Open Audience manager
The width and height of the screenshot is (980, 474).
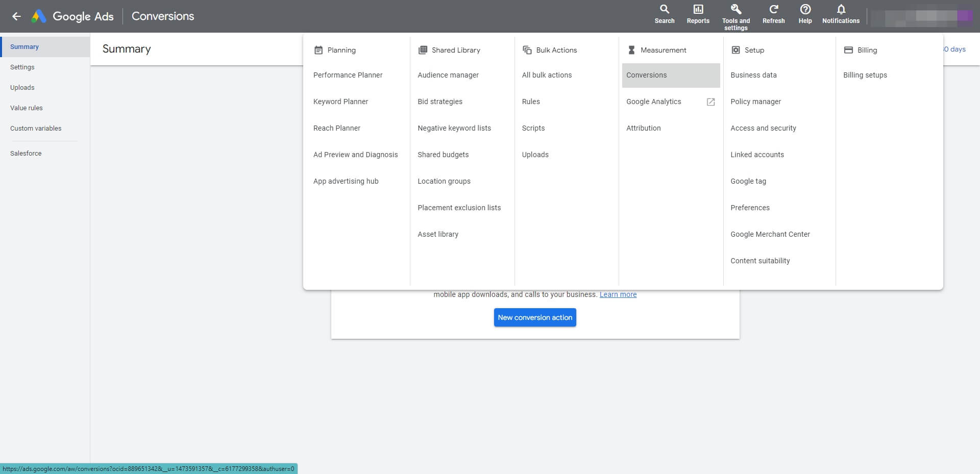[x=448, y=75]
